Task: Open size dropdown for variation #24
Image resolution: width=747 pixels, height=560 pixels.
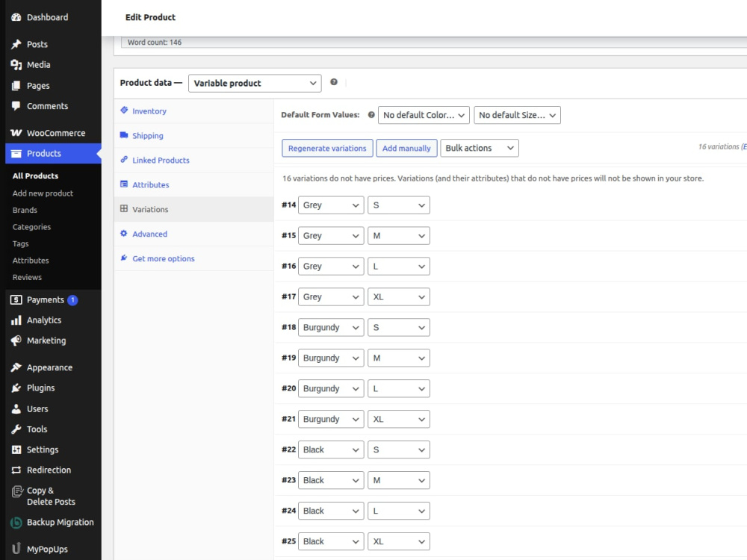Action: 399,511
